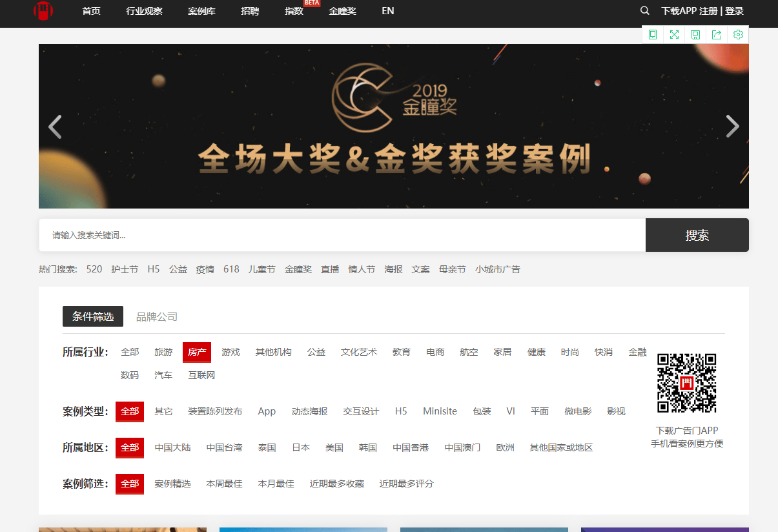Click the next slide arrow on the banner

pyautogui.click(x=732, y=126)
